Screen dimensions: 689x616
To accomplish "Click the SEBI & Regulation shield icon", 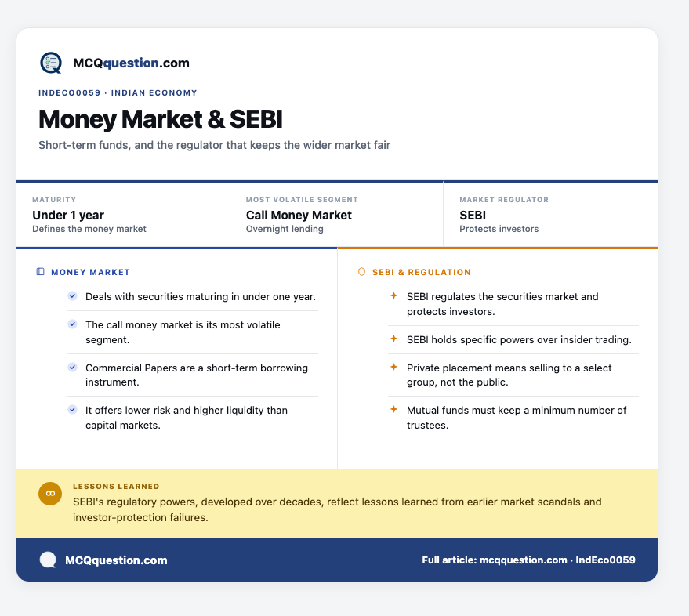I will click(361, 271).
